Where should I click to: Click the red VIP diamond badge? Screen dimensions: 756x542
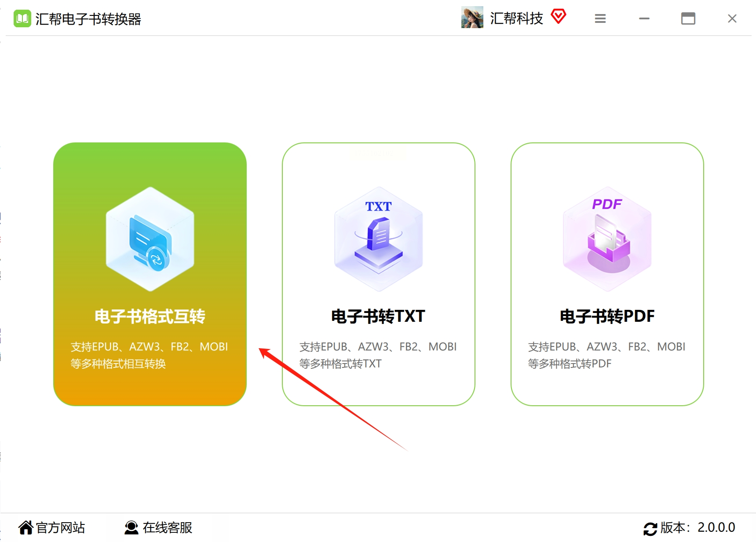pos(559,17)
